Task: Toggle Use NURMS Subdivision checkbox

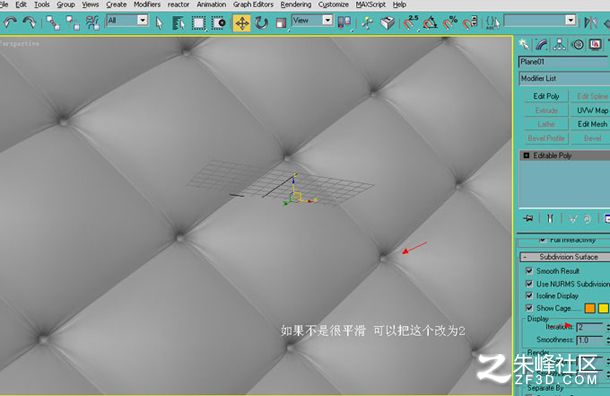Action: [529, 283]
